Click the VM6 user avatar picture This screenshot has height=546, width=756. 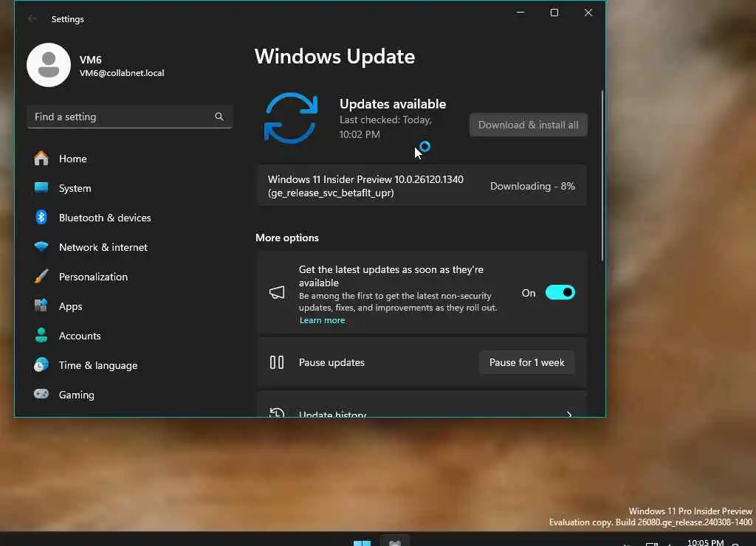pyautogui.click(x=49, y=65)
